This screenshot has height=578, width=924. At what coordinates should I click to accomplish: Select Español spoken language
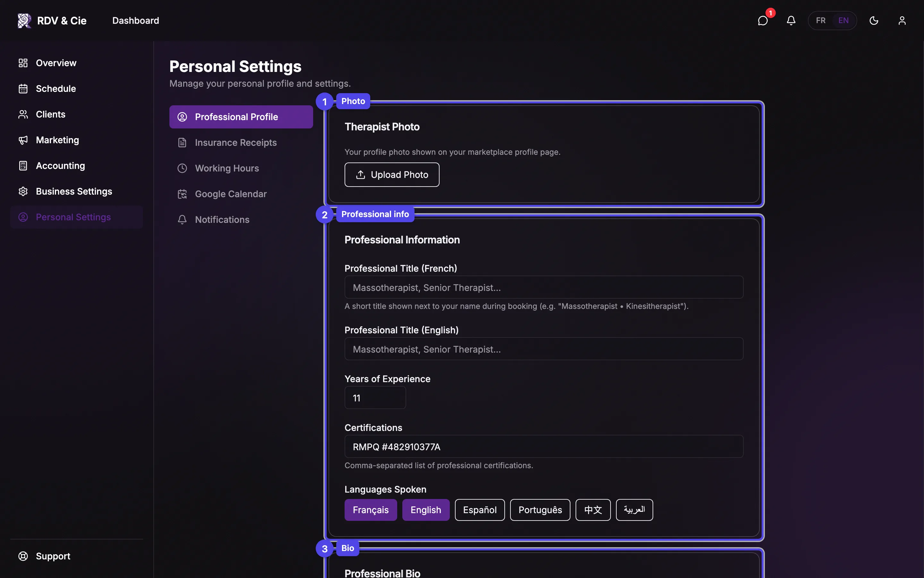480,510
